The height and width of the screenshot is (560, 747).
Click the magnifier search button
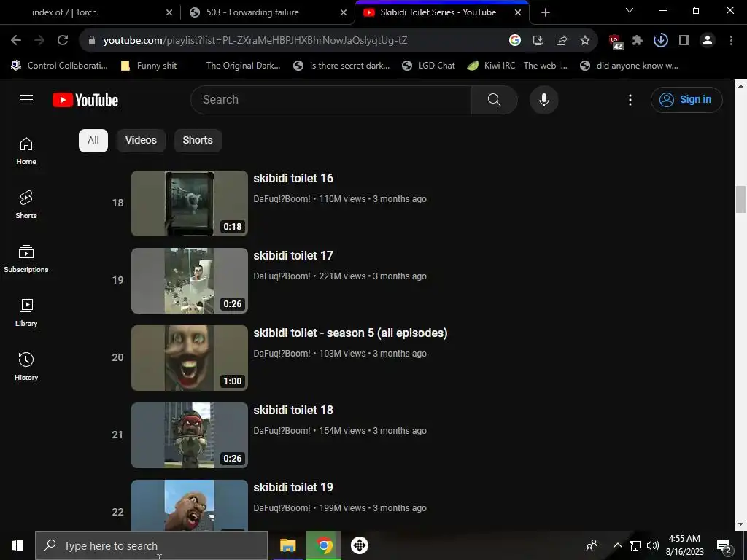pos(494,100)
